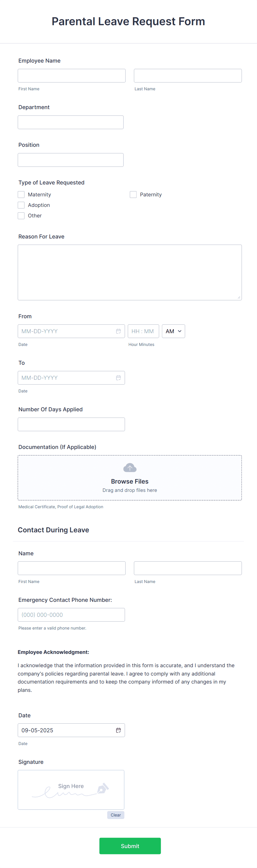Check the Maternity leave checkbox
257x868 pixels.
tap(21, 194)
